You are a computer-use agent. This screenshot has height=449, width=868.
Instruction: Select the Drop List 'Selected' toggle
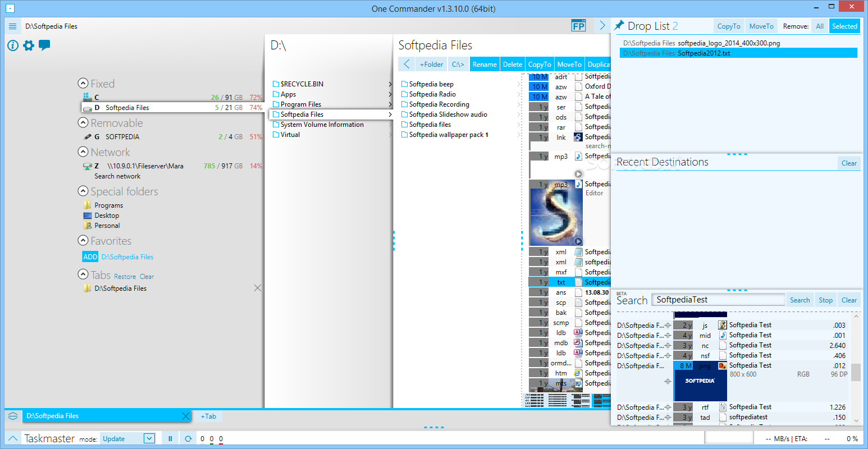pos(844,26)
